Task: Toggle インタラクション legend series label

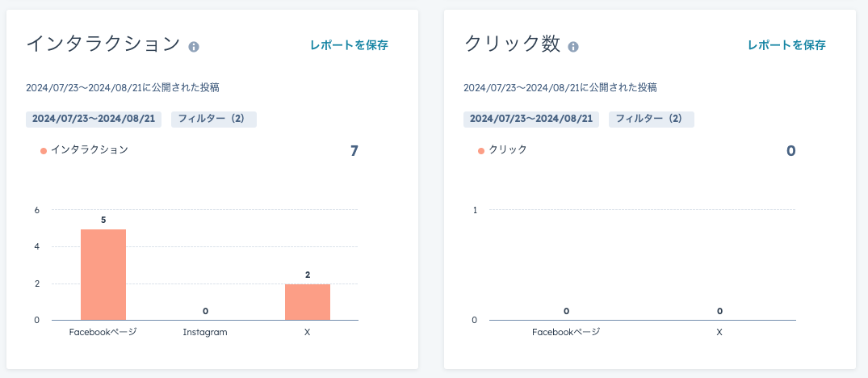Action: pyautogui.click(x=90, y=149)
